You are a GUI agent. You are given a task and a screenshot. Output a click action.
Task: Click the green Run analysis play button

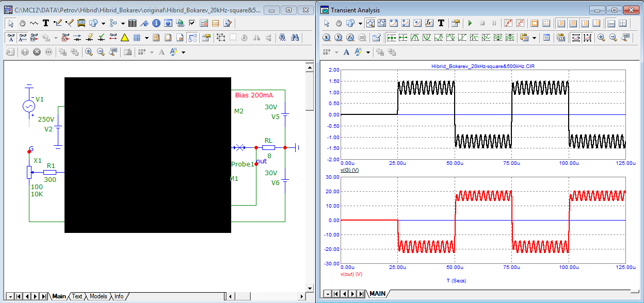point(470,23)
